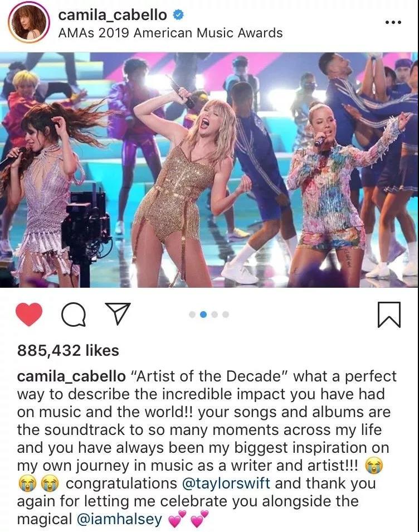Open the three-dot options menu
419x532 pixels.
coord(393,23)
